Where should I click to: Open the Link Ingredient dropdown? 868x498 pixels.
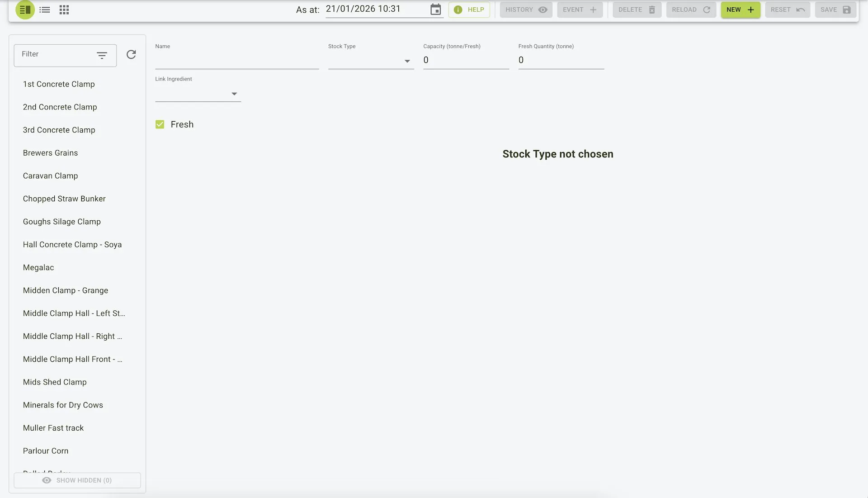point(198,94)
